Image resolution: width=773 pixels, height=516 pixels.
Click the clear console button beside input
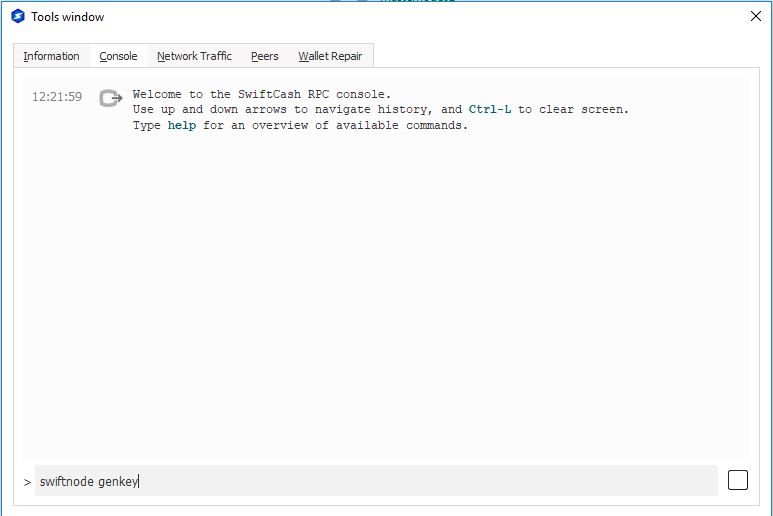(x=738, y=480)
